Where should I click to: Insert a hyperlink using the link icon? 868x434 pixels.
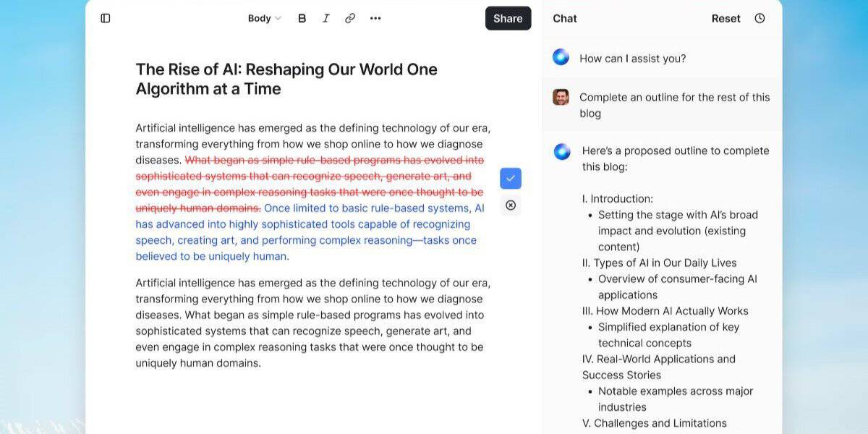pos(351,18)
